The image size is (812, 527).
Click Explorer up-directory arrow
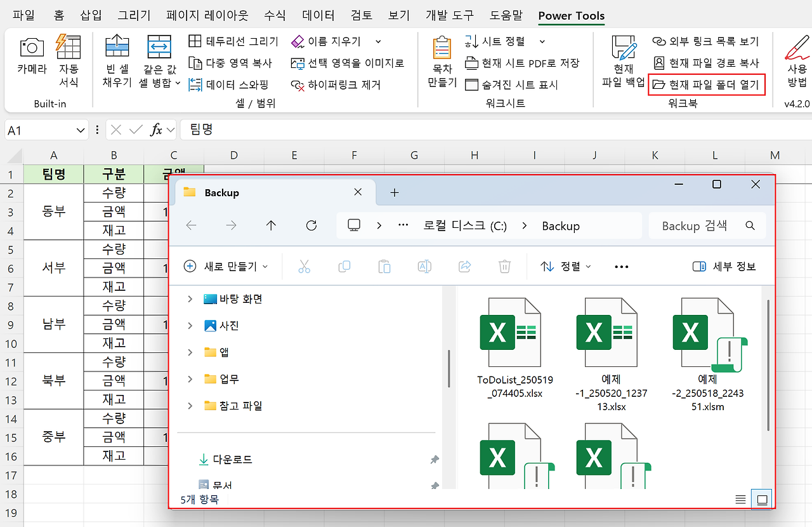point(272,225)
